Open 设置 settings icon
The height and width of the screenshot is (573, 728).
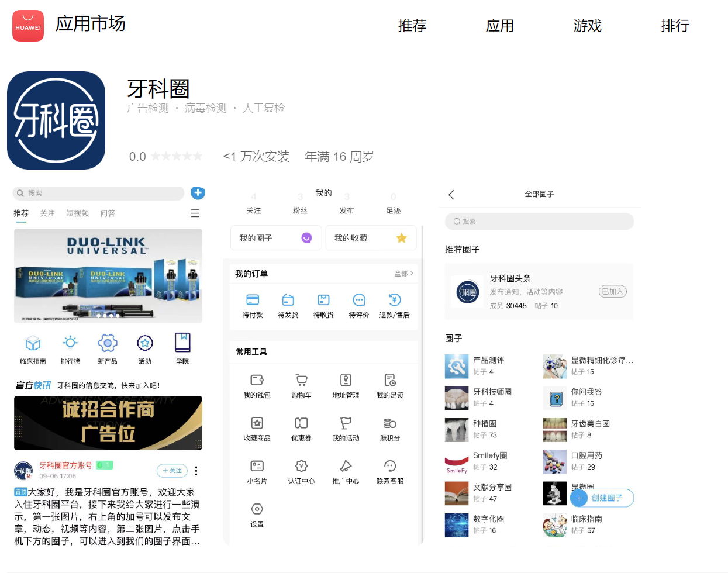click(257, 509)
